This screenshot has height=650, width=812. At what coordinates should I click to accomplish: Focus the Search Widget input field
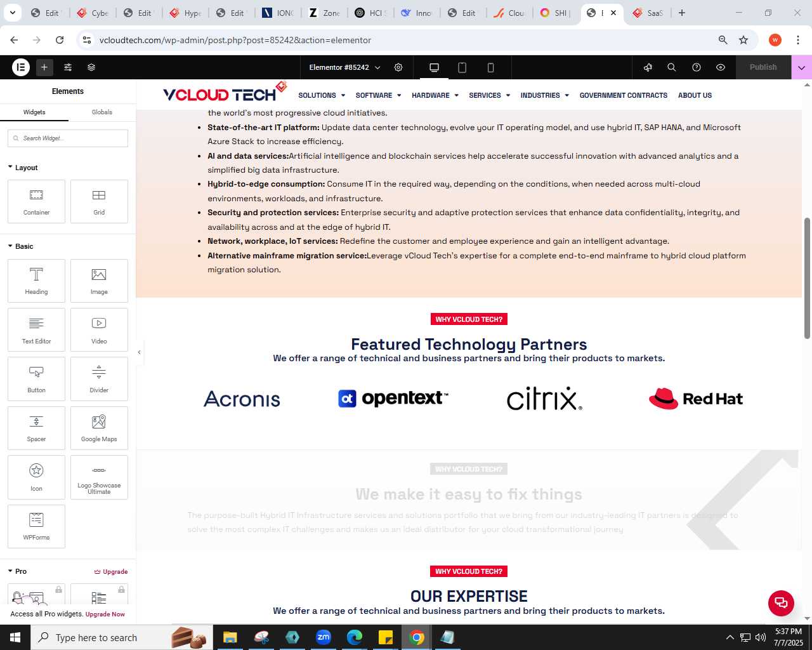pos(68,138)
